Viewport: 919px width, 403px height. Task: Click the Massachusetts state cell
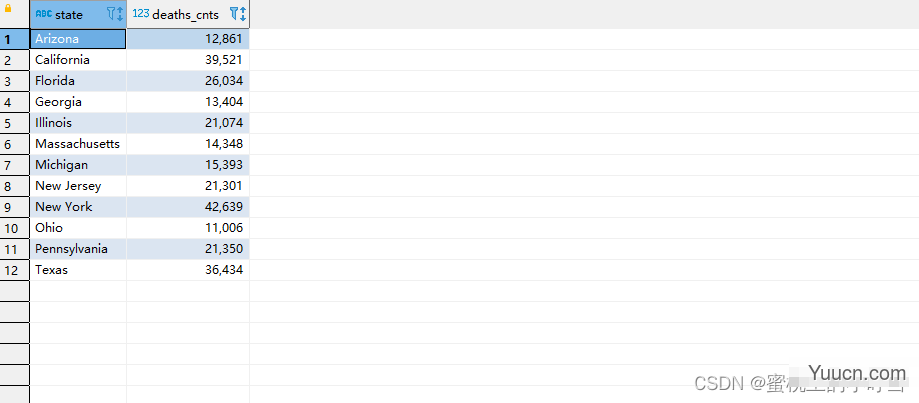[78, 144]
